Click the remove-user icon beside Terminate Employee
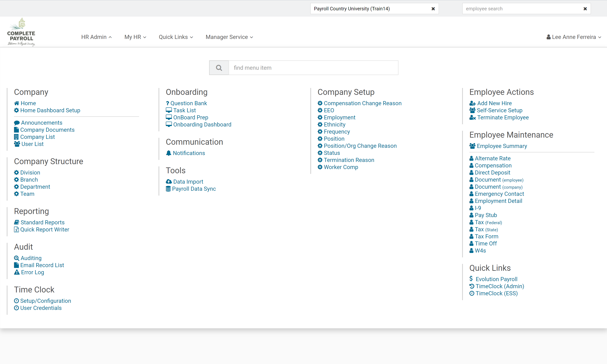Screen dimensions: 607x364 click(473, 118)
